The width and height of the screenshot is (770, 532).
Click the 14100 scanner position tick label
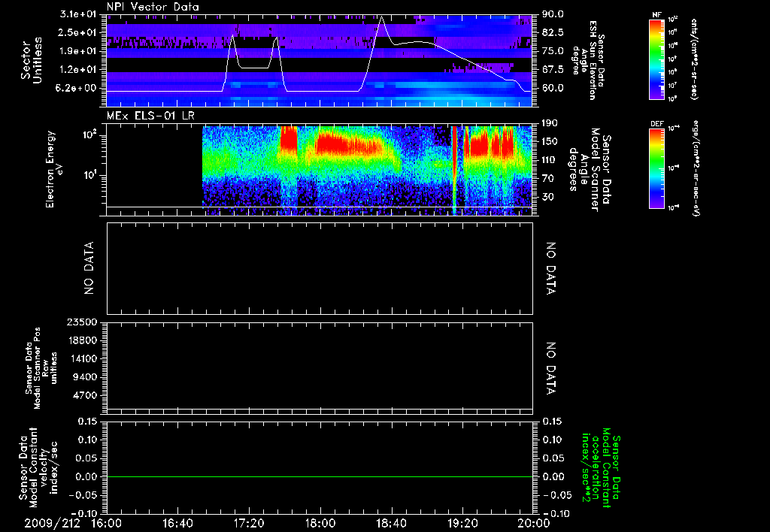81,358
